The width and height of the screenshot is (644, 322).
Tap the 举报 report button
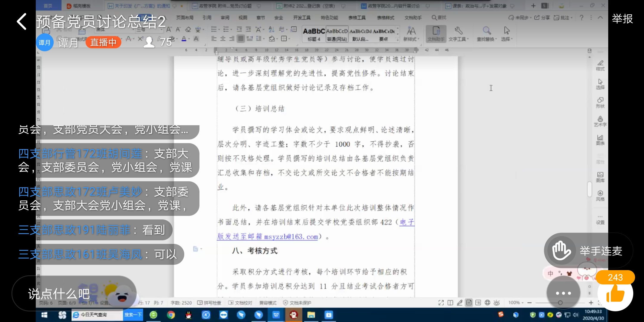pyautogui.click(x=622, y=19)
